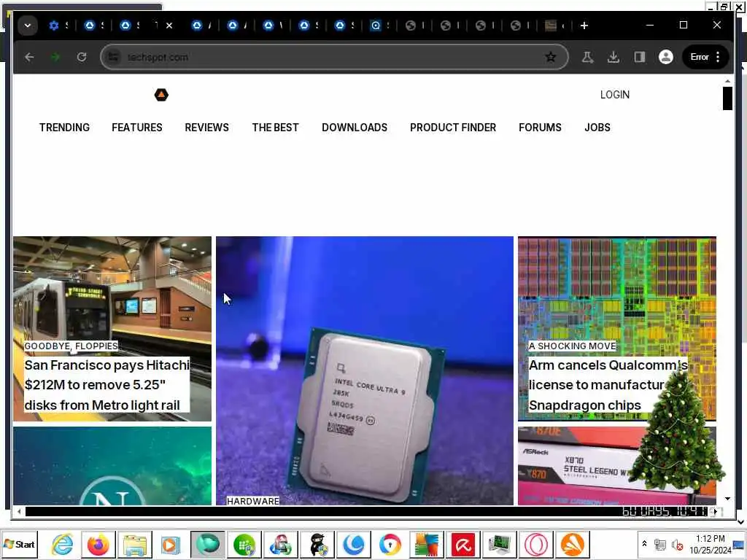The image size is (747, 560).
Task: Open the Arm cancels Qualcomm's license article
Action: coord(608,385)
